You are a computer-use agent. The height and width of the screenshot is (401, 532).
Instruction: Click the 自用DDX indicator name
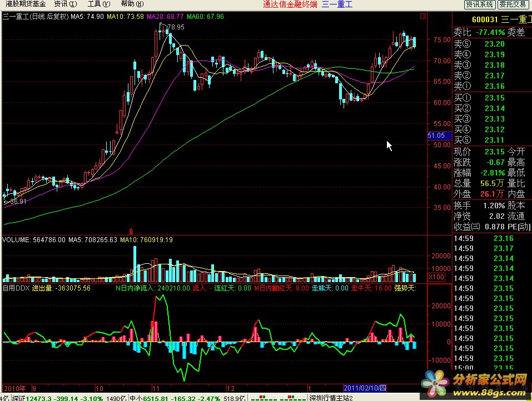tap(16, 288)
